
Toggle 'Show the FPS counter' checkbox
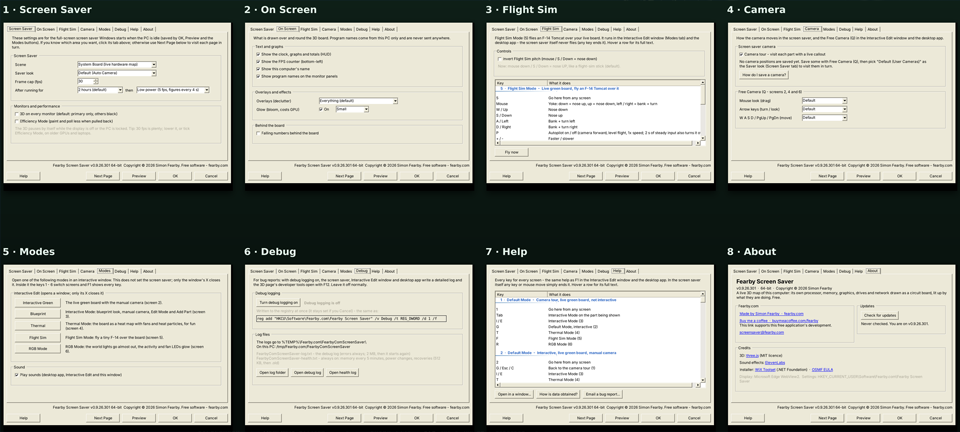(258, 62)
